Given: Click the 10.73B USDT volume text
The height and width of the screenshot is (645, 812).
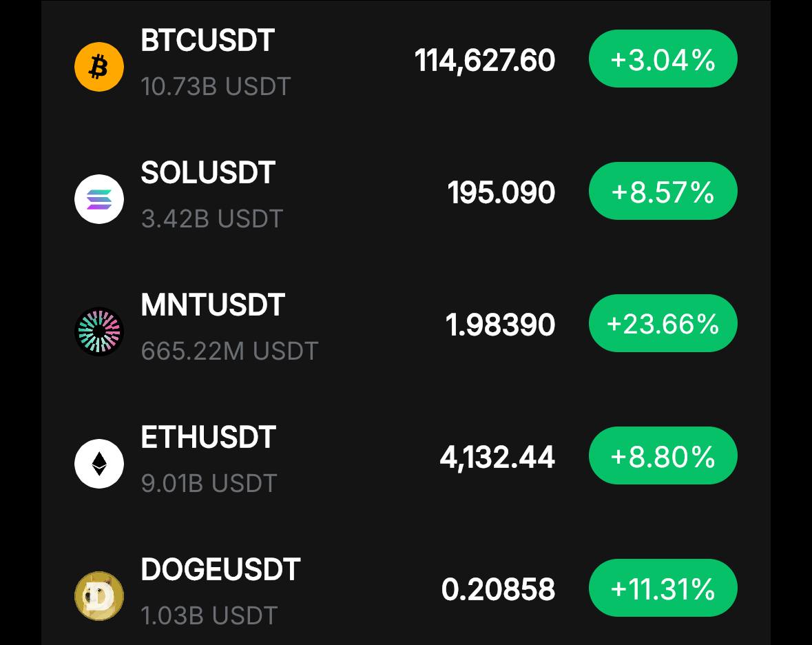Looking at the screenshot, I should [x=216, y=87].
